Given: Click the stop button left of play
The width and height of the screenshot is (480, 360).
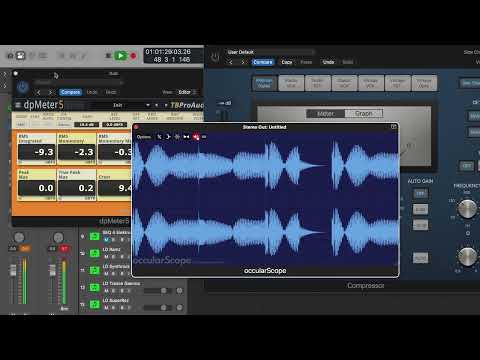Looking at the screenshot, I should [x=108, y=56].
